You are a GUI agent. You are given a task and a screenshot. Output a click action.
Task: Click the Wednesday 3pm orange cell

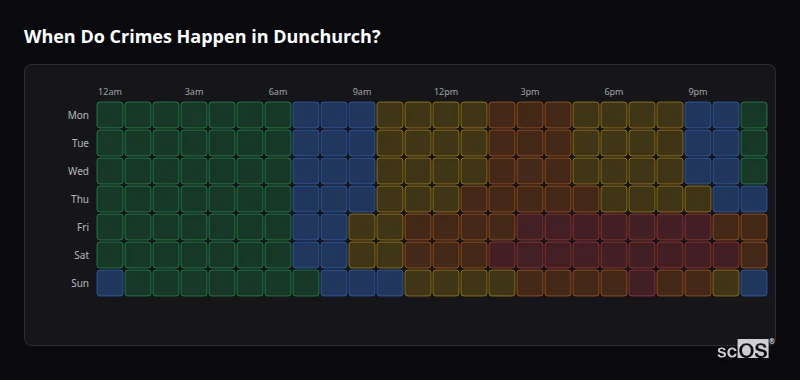[x=530, y=171]
